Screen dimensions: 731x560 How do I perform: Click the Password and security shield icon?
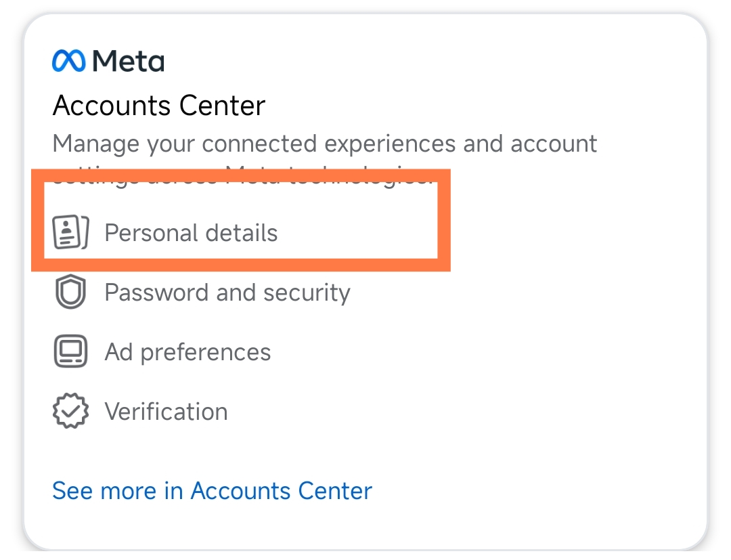70,293
